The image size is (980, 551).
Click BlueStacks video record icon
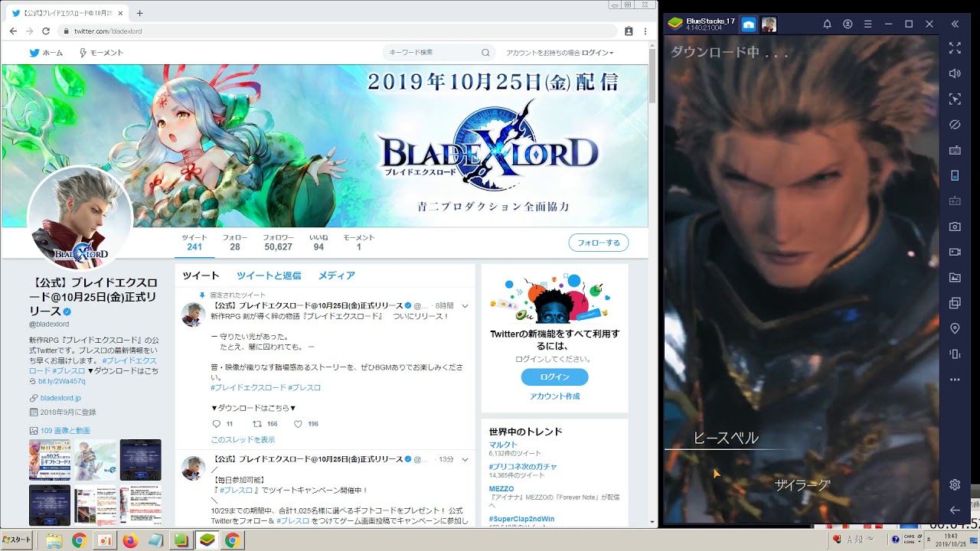pyautogui.click(x=955, y=252)
